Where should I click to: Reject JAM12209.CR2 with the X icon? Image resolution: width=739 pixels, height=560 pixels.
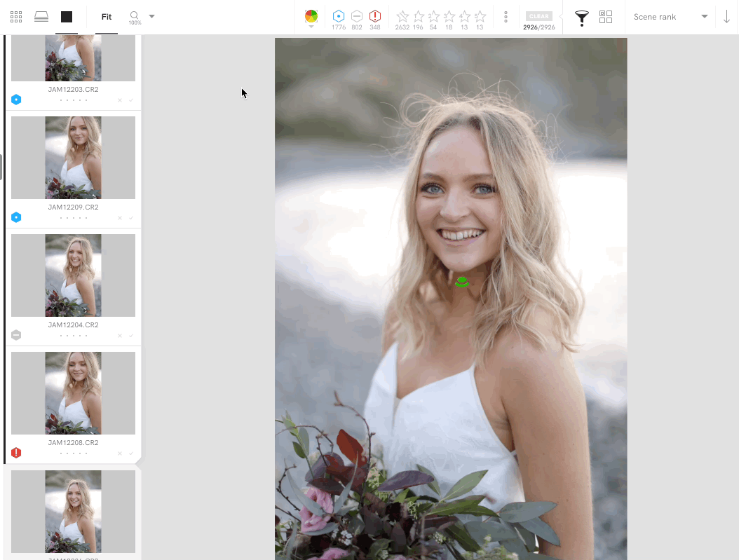tap(120, 218)
